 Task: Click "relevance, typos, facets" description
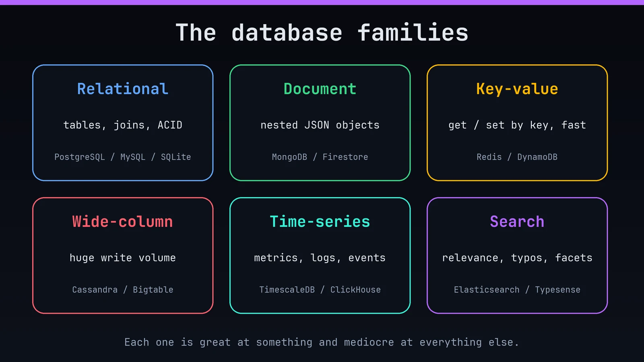click(517, 258)
